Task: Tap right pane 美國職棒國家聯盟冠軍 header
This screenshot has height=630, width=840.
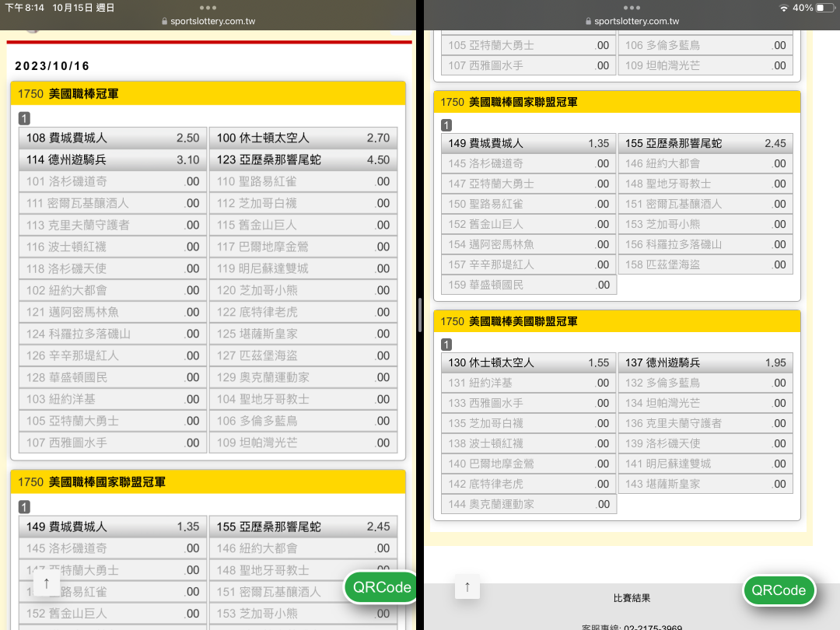Action: (x=617, y=102)
